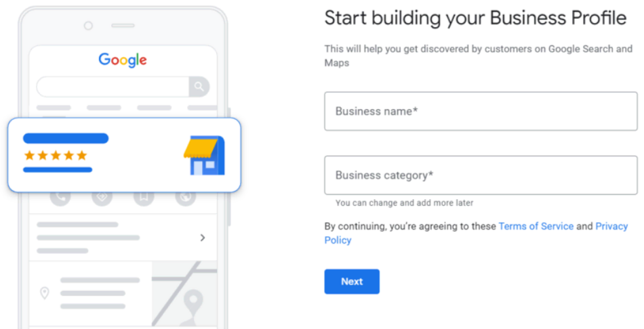Click the blue storefront shop icon
Screen dimensions: 644x329
204,155
